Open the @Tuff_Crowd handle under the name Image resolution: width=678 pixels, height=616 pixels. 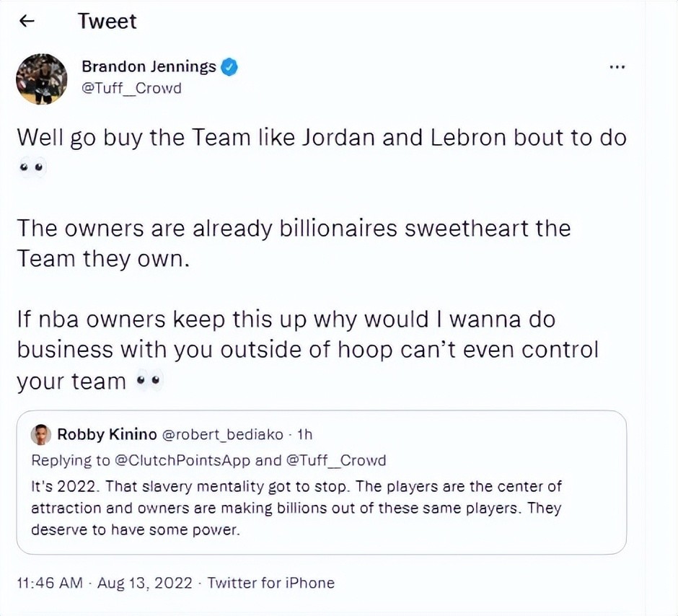[x=131, y=89]
